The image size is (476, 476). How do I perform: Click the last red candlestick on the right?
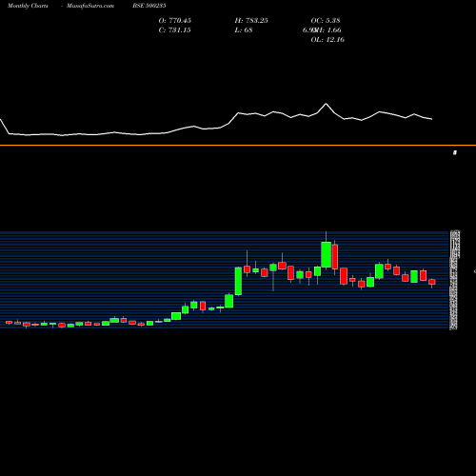[432, 282]
